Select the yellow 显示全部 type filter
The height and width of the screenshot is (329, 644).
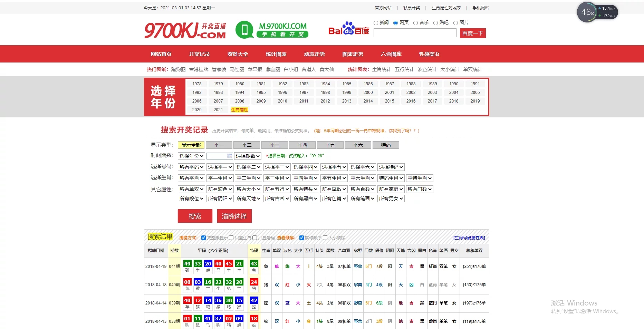tap(191, 145)
